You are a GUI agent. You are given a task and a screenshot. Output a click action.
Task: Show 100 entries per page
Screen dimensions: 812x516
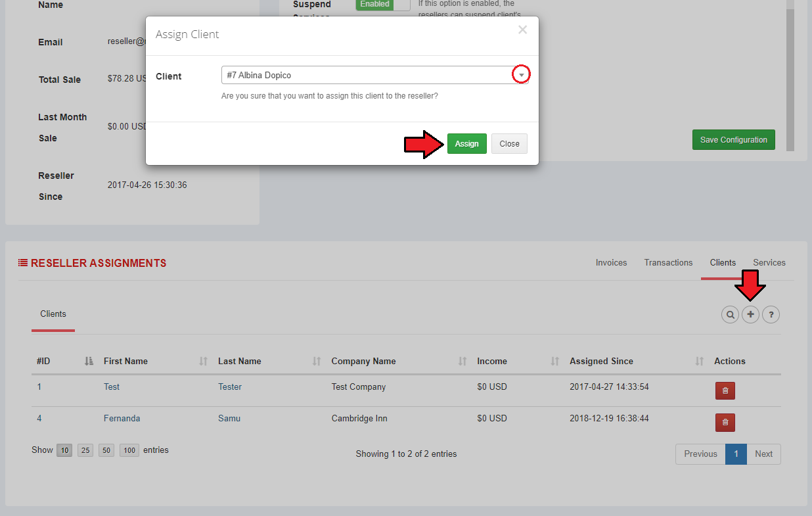coord(129,450)
